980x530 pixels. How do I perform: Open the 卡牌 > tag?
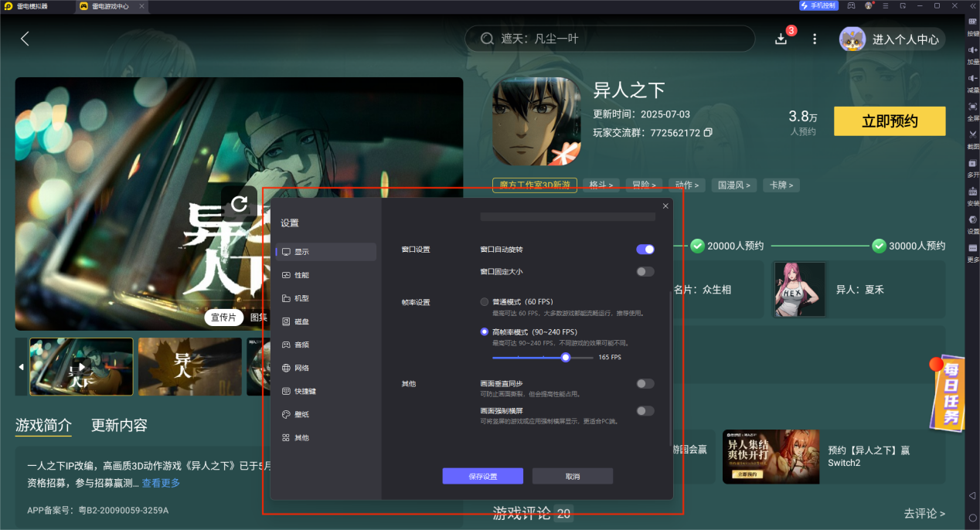click(x=781, y=185)
